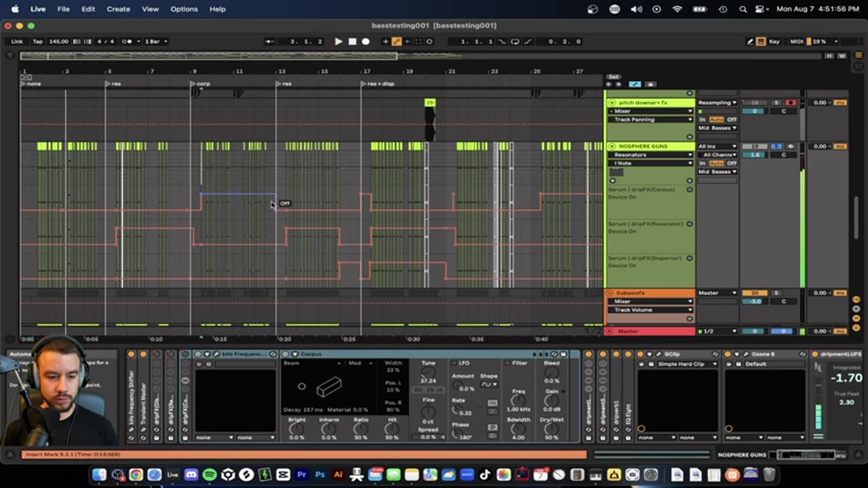Image resolution: width=868 pixels, height=488 pixels.
Task: Click the Arrangement Record button
Action: click(366, 41)
